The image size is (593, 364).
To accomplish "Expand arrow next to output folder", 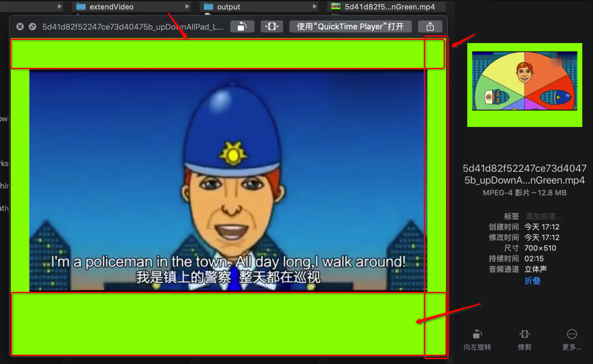I will [314, 6].
